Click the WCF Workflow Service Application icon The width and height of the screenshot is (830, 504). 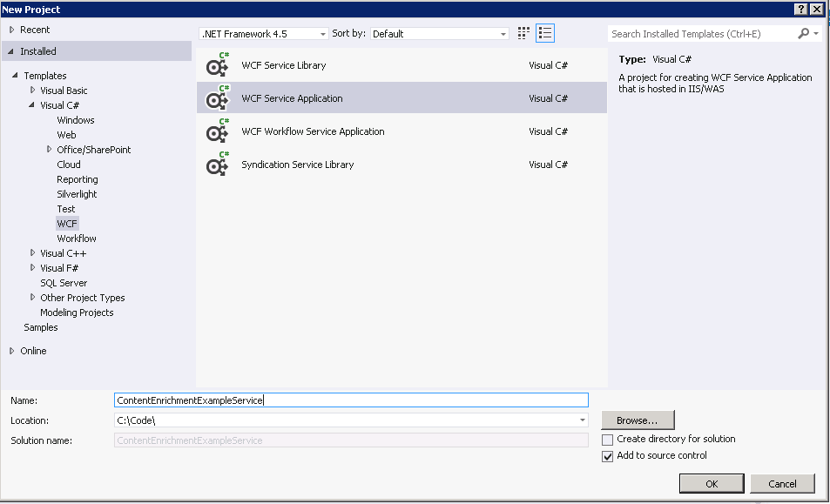tap(218, 131)
